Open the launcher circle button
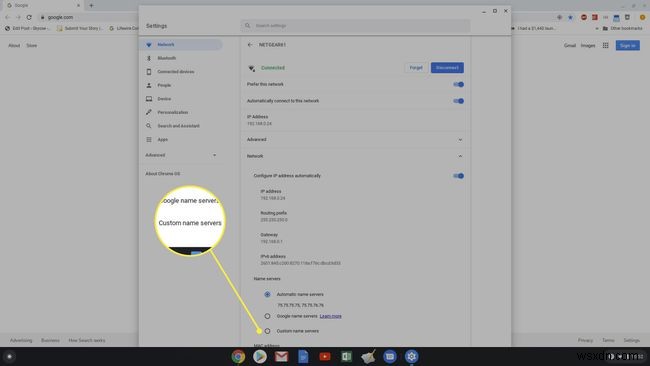Viewport: 650px width, 366px height. 9,356
